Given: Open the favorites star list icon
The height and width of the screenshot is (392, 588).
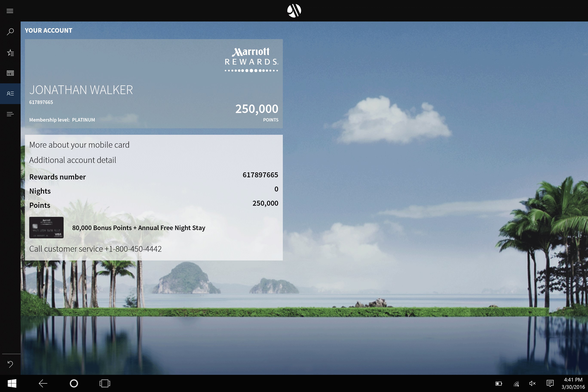Looking at the screenshot, I should click(10, 52).
